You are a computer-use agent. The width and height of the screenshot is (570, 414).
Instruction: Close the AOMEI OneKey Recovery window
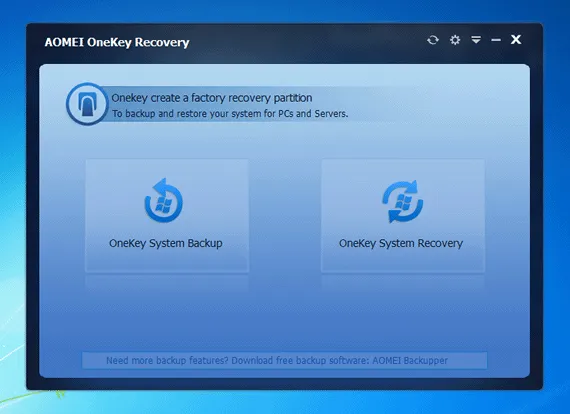coord(516,39)
